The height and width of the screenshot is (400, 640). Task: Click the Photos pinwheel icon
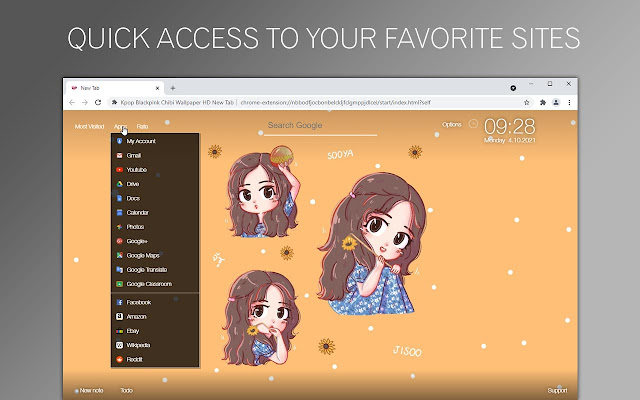coord(119,227)
